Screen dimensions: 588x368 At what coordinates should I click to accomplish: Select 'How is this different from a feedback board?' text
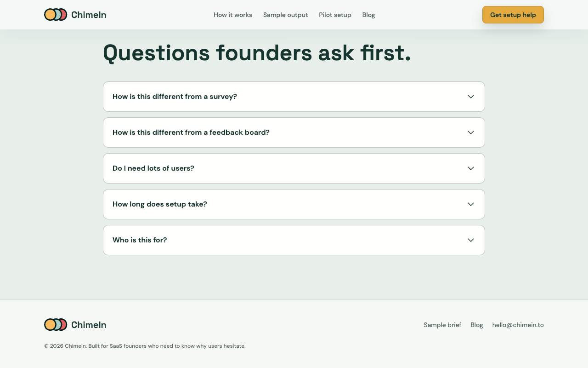coord(191,132)
